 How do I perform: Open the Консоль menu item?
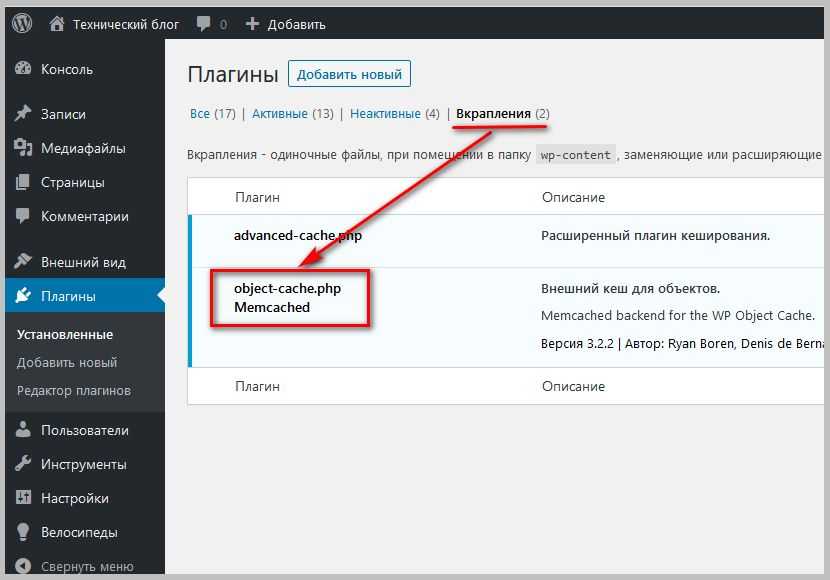tap(67, 69)
